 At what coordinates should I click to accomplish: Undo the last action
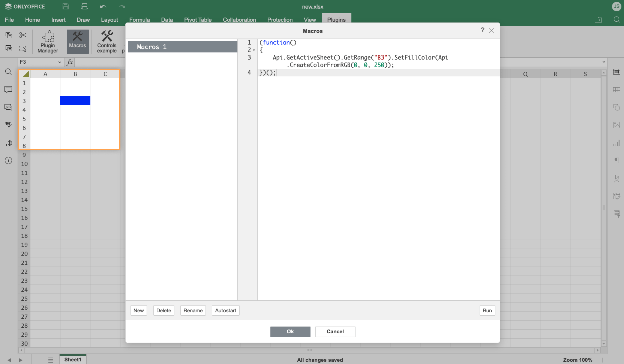pos(103,7)
